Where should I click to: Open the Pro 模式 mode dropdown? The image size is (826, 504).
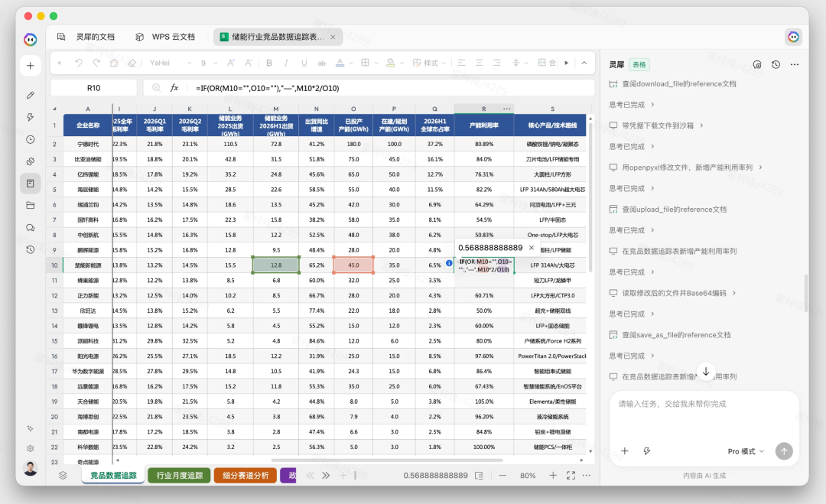[x=746, y=451]
